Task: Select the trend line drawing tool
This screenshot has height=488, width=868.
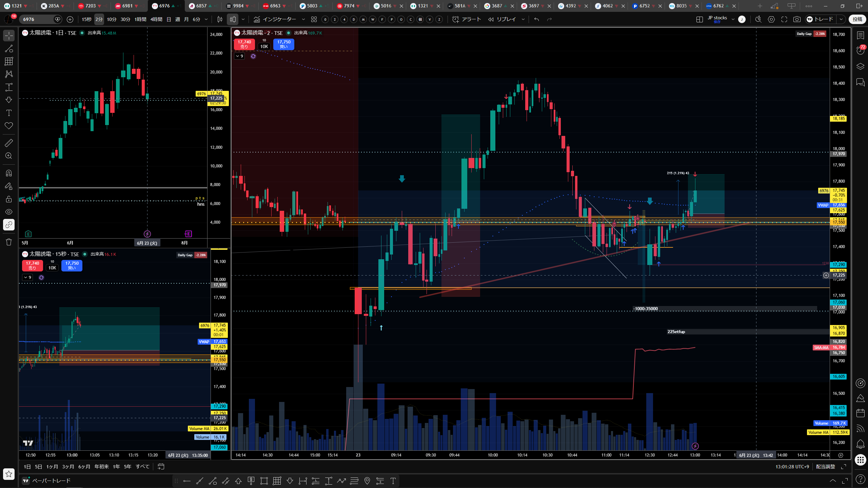Action: 9,48
